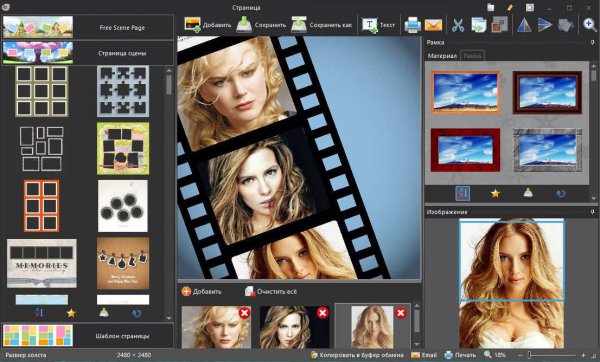Click Печать in the status bar
Viewport: 600px width, 362px height.
[x=460, y=355]
